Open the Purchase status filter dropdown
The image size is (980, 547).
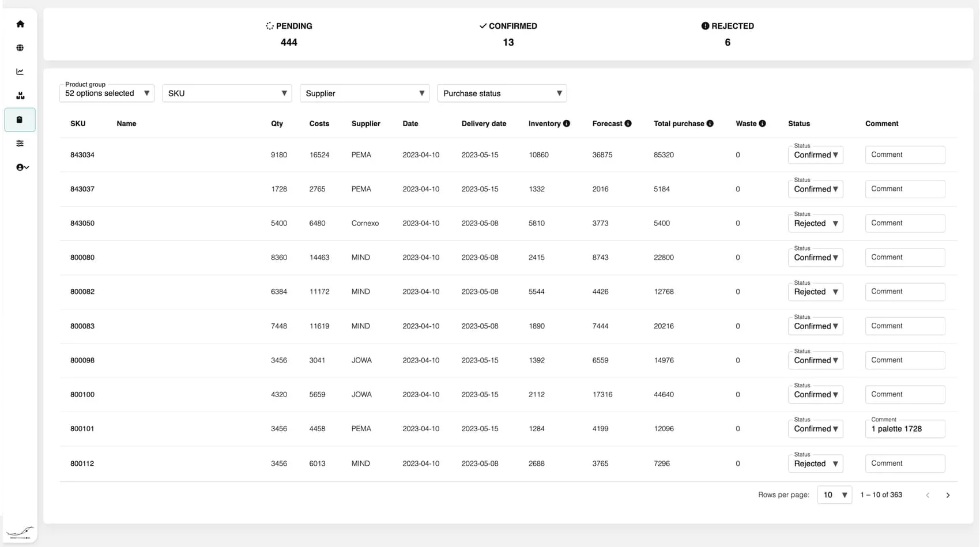point(502,93)
